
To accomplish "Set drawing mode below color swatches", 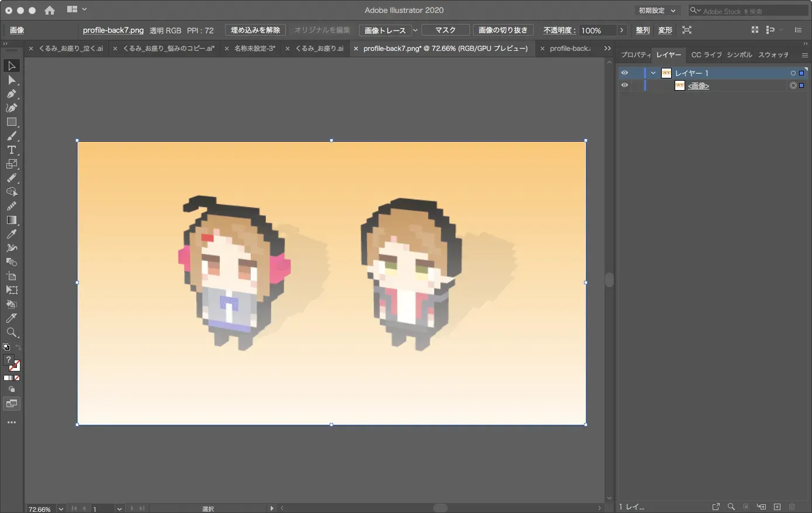I will [x=11, y=390].
